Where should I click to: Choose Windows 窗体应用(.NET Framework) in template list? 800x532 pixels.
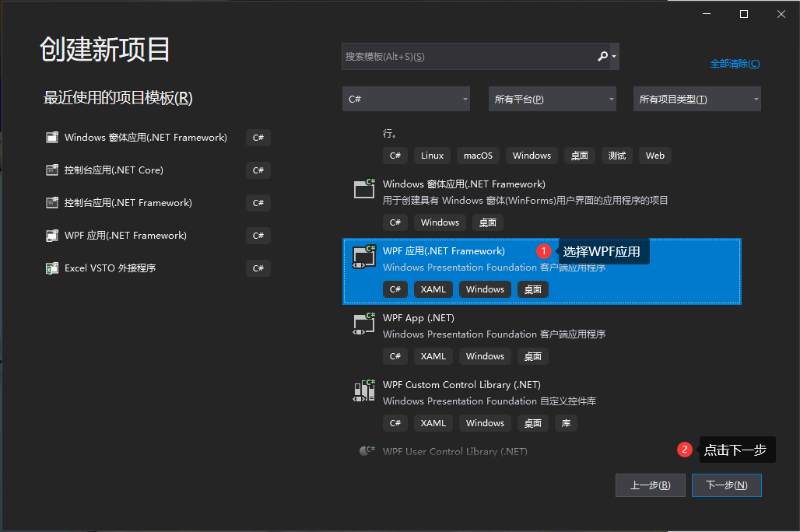pos(542,204)
